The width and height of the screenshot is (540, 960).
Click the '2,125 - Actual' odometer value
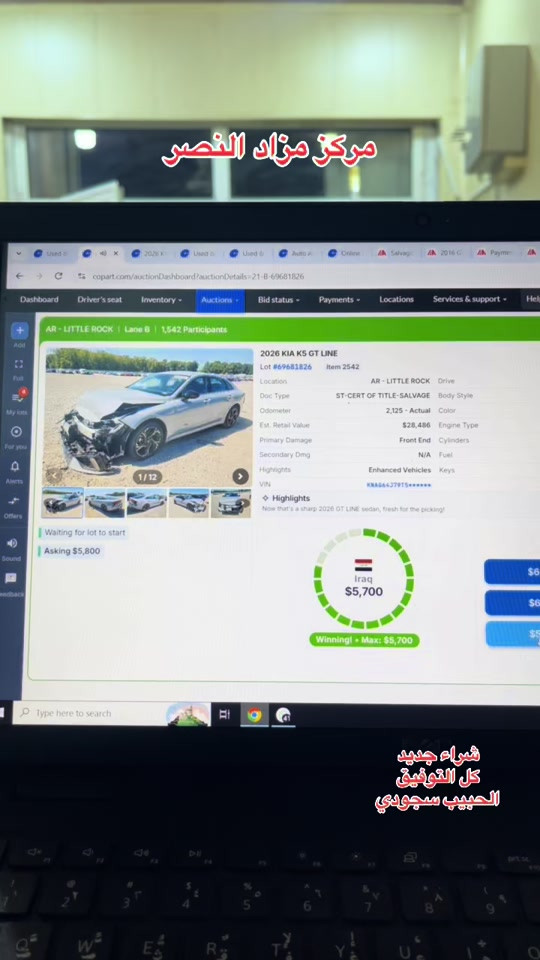(x=408, y=410)
